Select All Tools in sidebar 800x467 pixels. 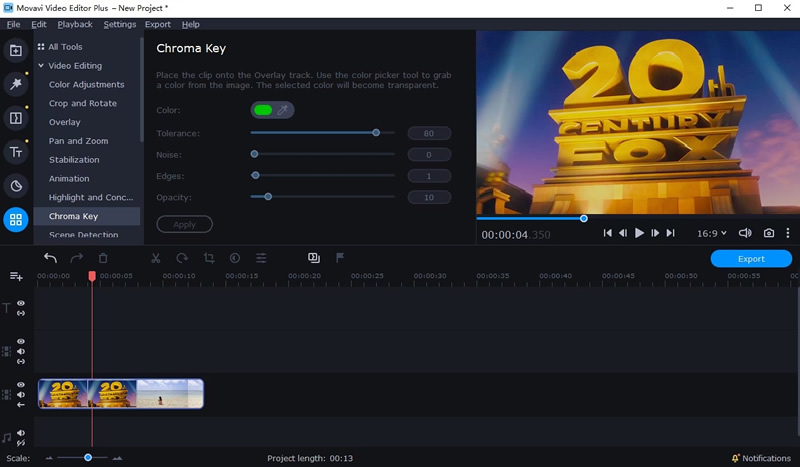65,46
